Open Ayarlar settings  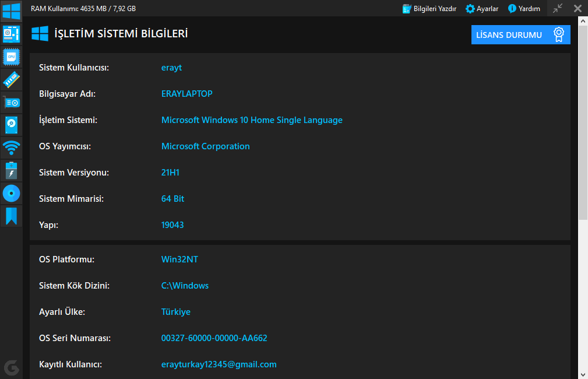(x=481, y=9)
